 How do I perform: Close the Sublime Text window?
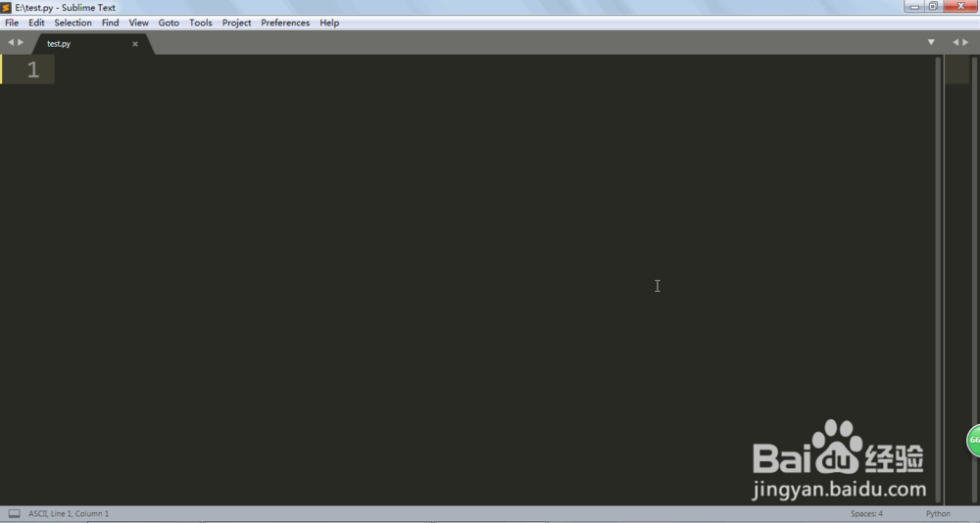tap(961, 6)
